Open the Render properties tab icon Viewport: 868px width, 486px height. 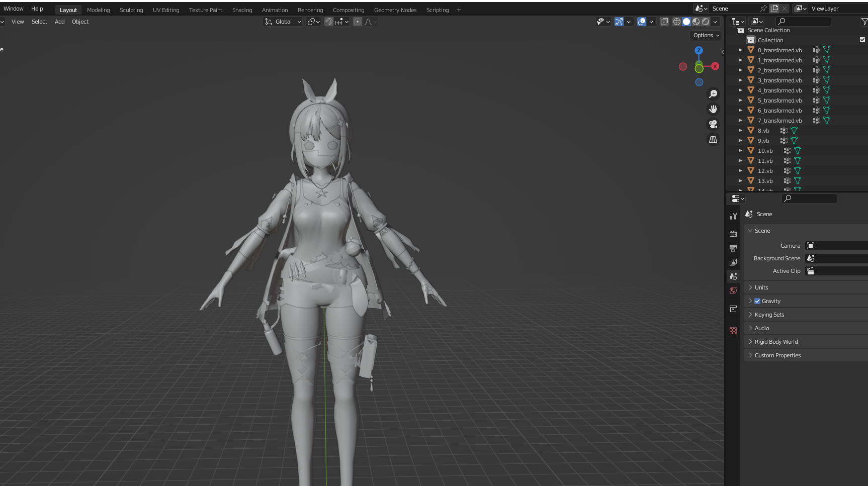[x=733, y=234]
